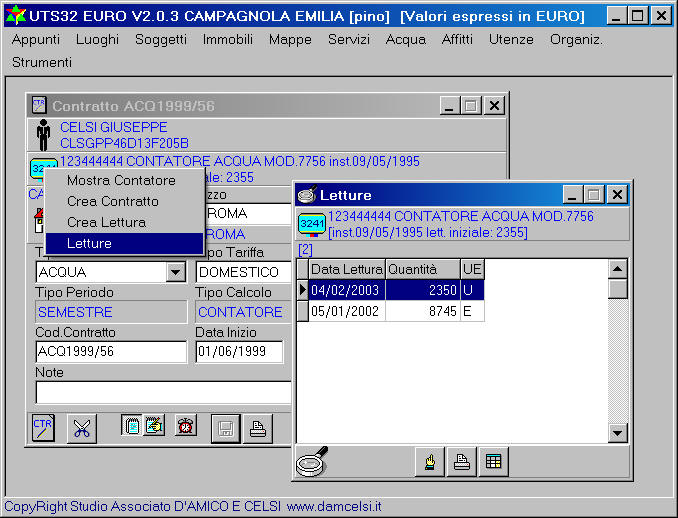Select Letture from the context menu

[89, 243]
